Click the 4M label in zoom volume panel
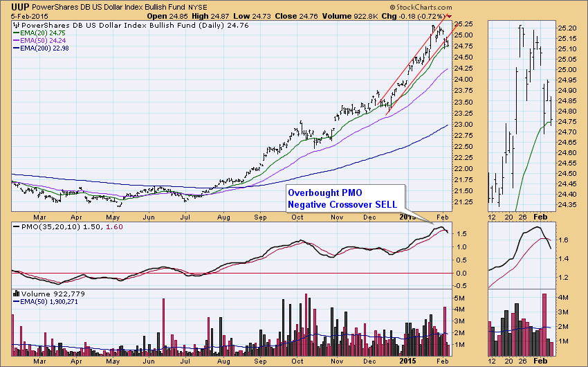 (564, 297)
